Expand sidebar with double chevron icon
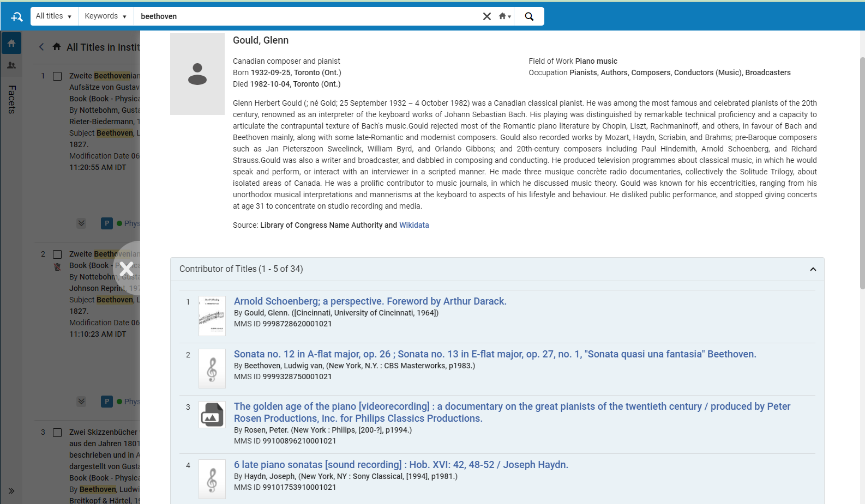Viewport: 865px width, 504px height. pyautogui.click(x=11, y=491)
